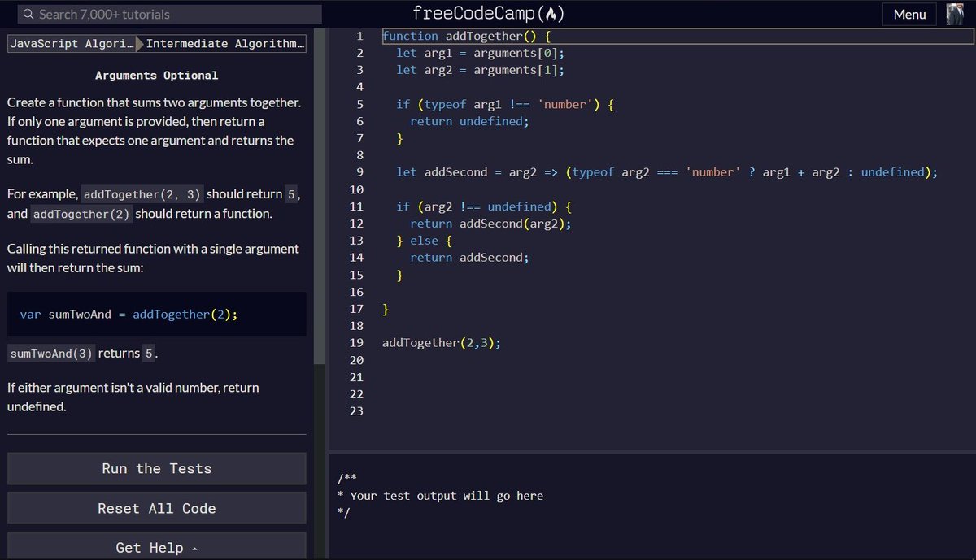Click the let arg2 = arguments[1] line
Viewport: 976px width, 560px height.
point(480,70)
